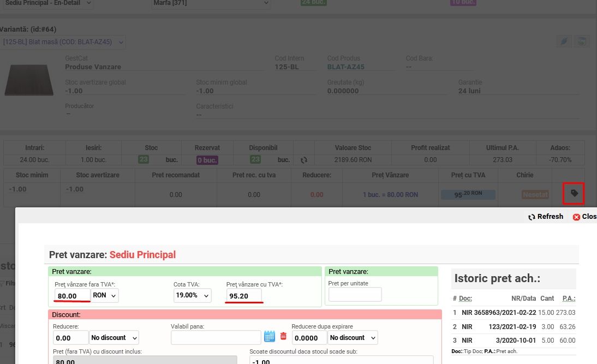This screenshot has height=364, width=597.
Task: Click the green leaf icon above product details
Action: pos(564,41)
